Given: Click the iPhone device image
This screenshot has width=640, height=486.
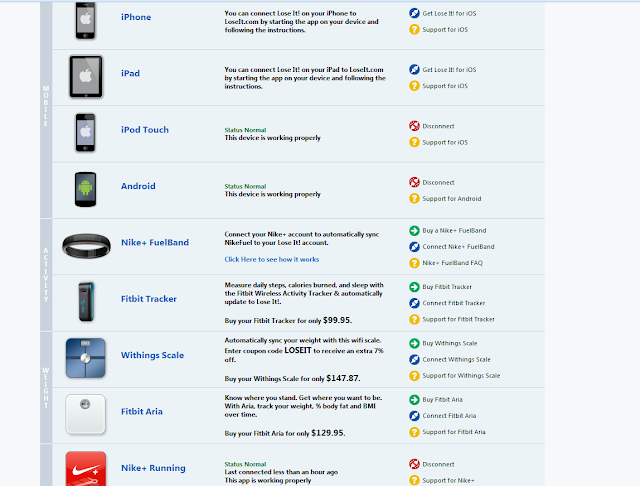Looking at the screenshot, I should tap(85, 20).
